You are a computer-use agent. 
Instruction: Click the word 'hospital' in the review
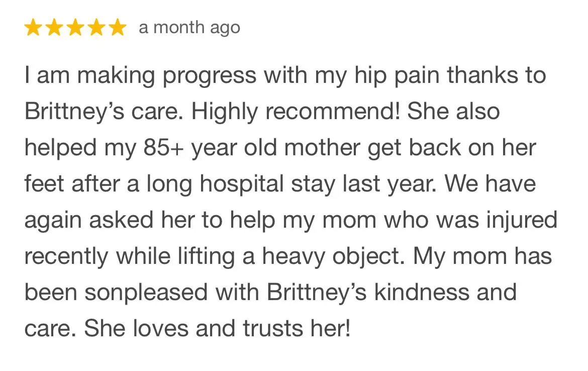point(241,184)
